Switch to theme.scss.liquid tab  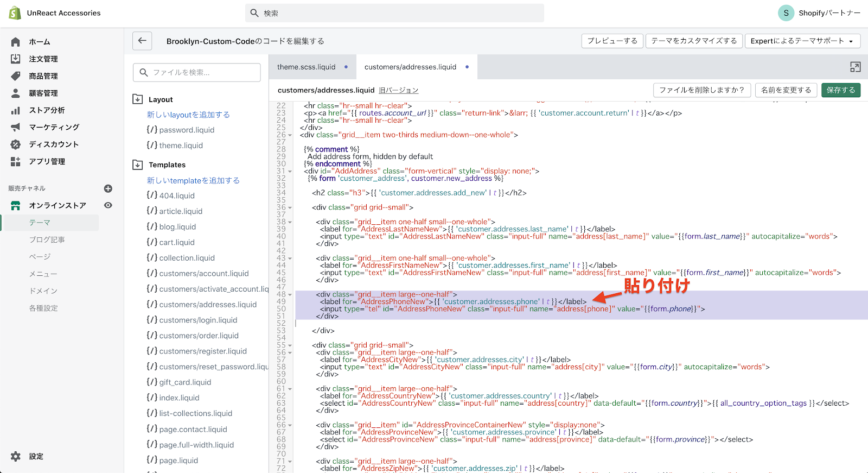pyautogui.click(x=307, y=67)
